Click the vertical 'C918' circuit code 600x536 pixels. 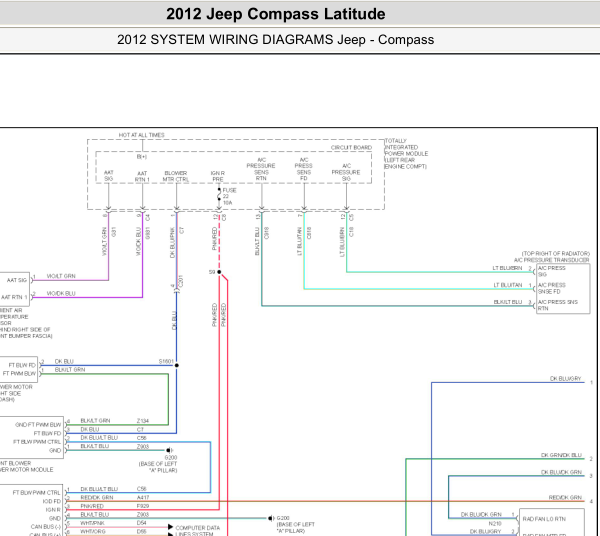(x=266, y=233)
